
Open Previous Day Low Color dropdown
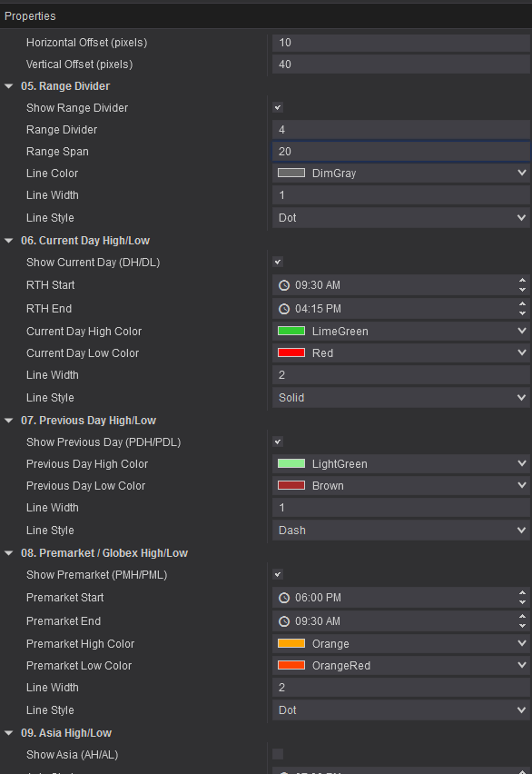point(401,486)
